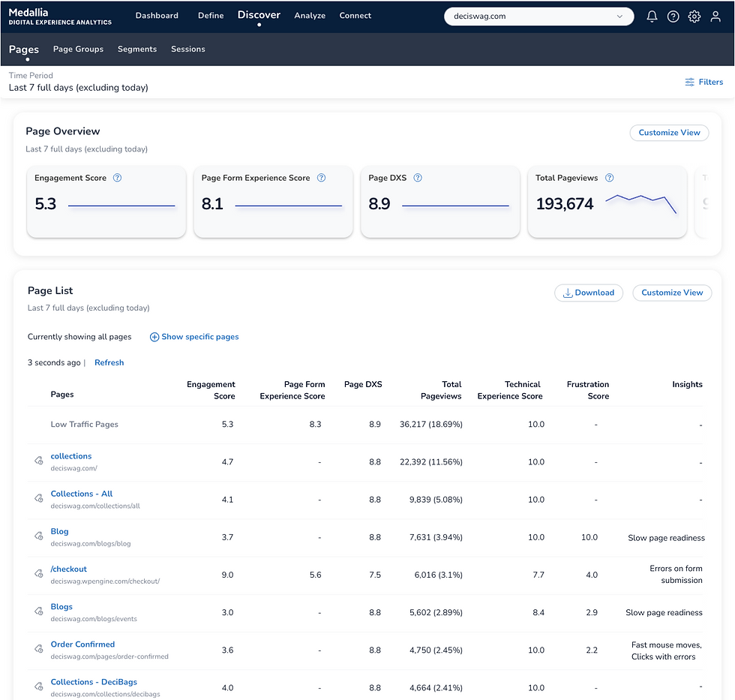Open the Blogs page link
735x700 pixels.
[61, 606]
